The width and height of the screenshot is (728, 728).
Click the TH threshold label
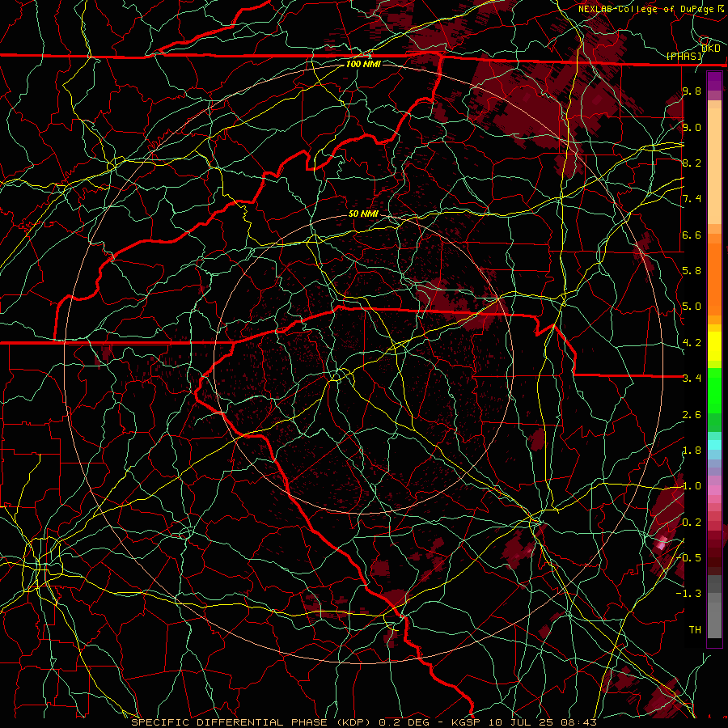coord(695,629)
